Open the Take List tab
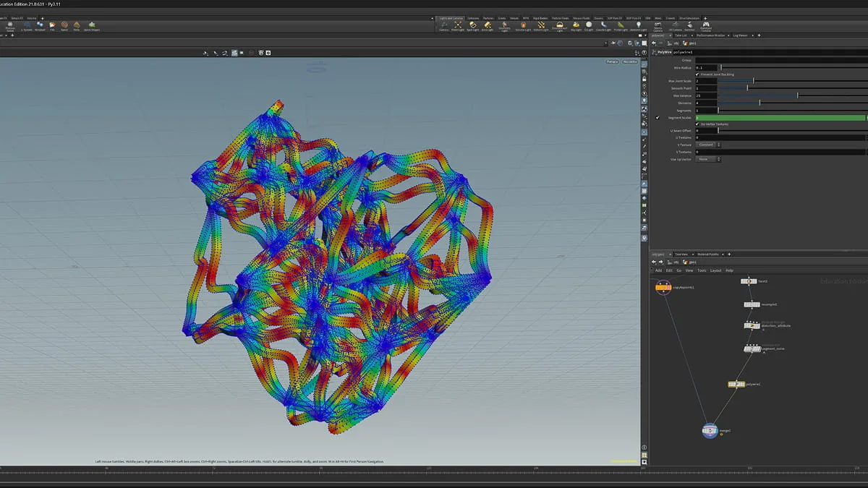Screen dimensions: 868x488 (681, 35)
